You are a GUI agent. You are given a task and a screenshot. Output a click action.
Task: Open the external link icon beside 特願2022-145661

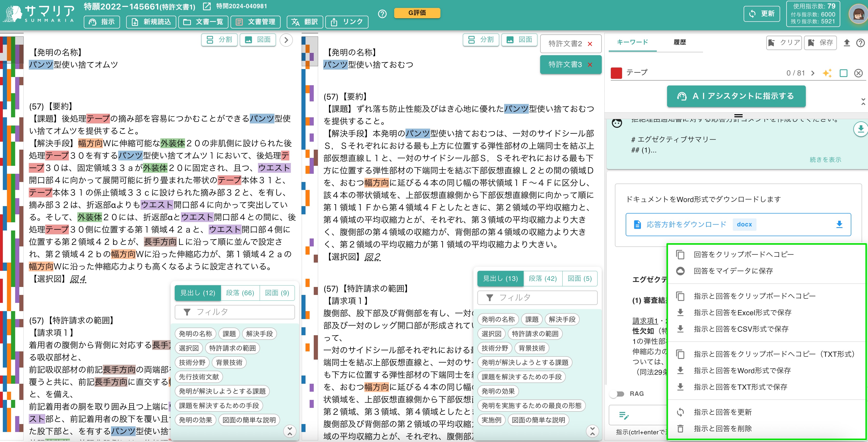coord(207,6)
